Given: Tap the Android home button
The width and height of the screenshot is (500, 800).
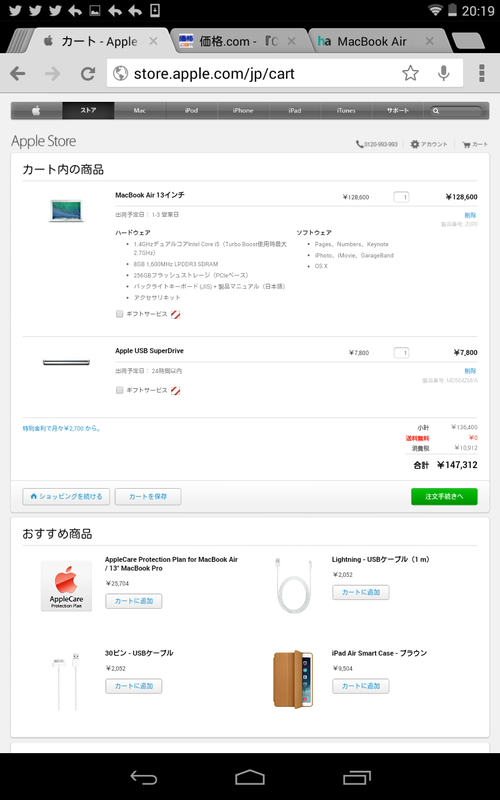Looking at the screenshot, I should point(250,777).
